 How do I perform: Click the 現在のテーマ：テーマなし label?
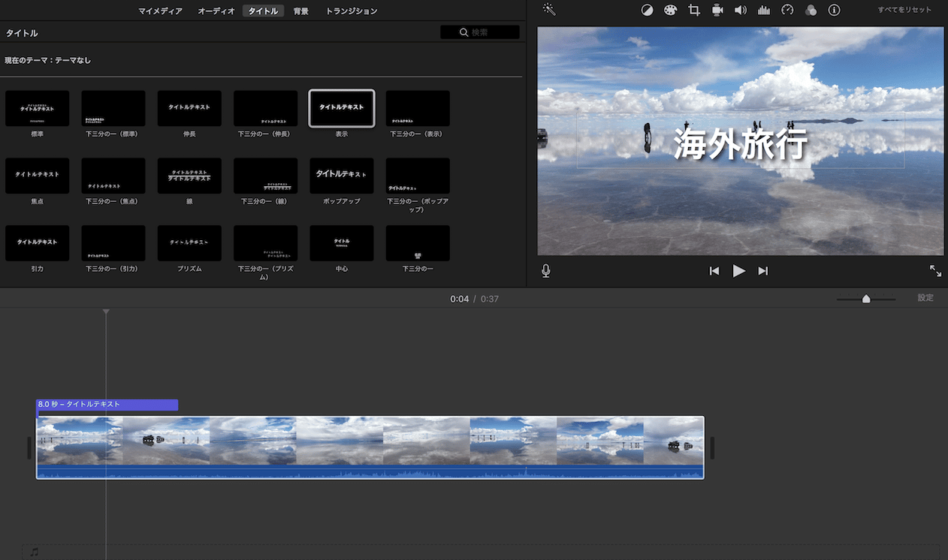[x=47, y=60]
